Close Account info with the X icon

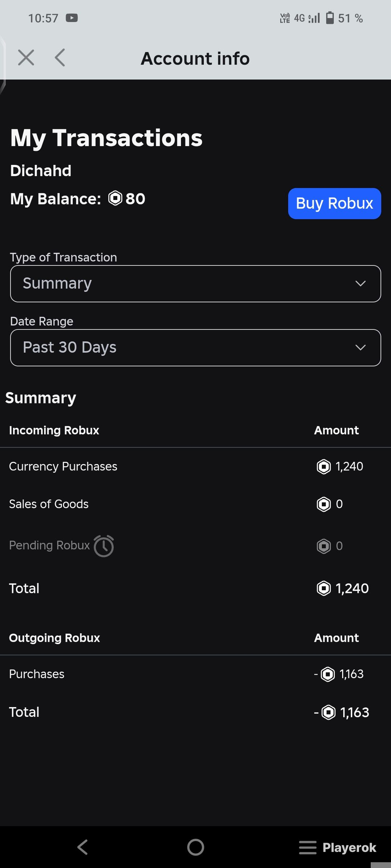(x=26, y=58)
